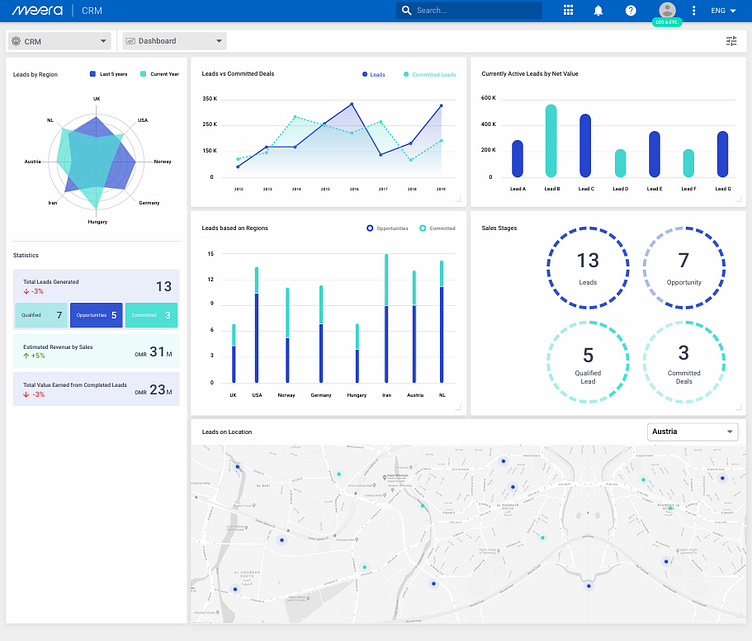Click the Lead B bar in the net value chart
Viewport: 752px width, 641px height.
(x=551, y=141)
